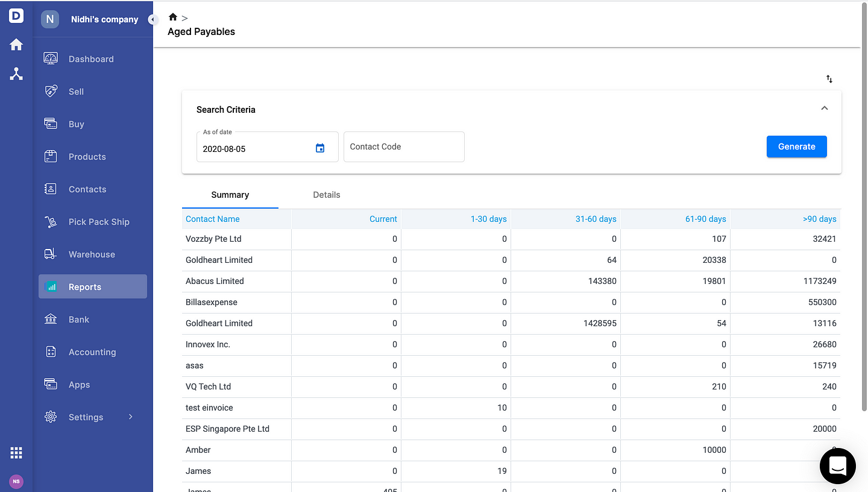This screenshot has width=868, height=492.
Task: Collapse the sidebar with arrow toggle
Action: pos(153,20)
